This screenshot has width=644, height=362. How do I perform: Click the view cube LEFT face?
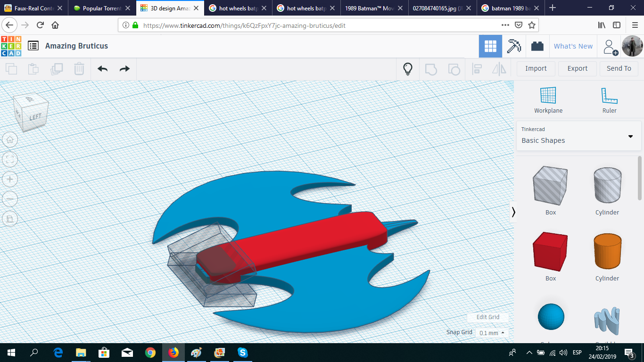(36, 117)
